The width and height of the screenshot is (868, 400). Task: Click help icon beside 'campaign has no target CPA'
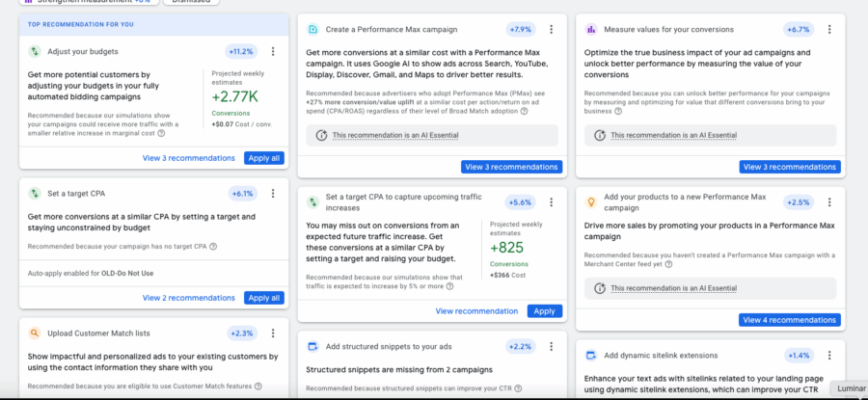tap(213, 246)
